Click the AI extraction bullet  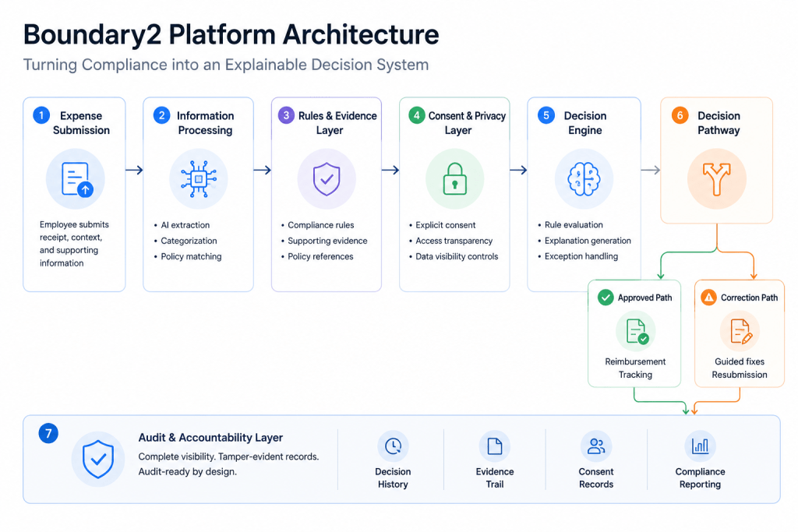pyautogui.click(x=182, y=225)
